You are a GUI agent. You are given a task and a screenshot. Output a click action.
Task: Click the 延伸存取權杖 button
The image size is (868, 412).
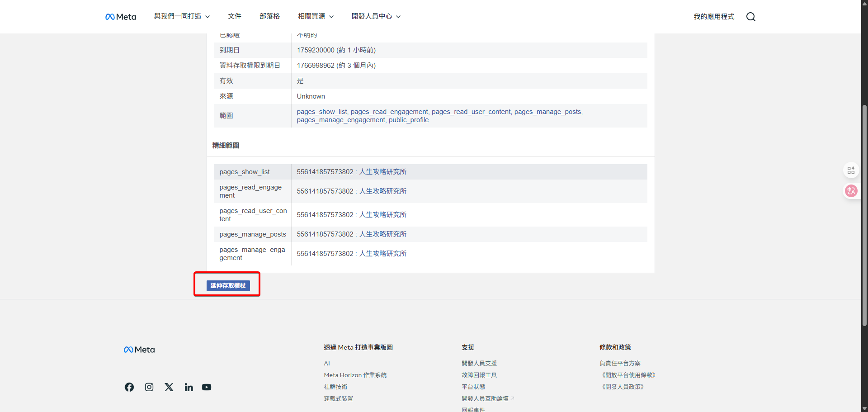click(227, 285)
